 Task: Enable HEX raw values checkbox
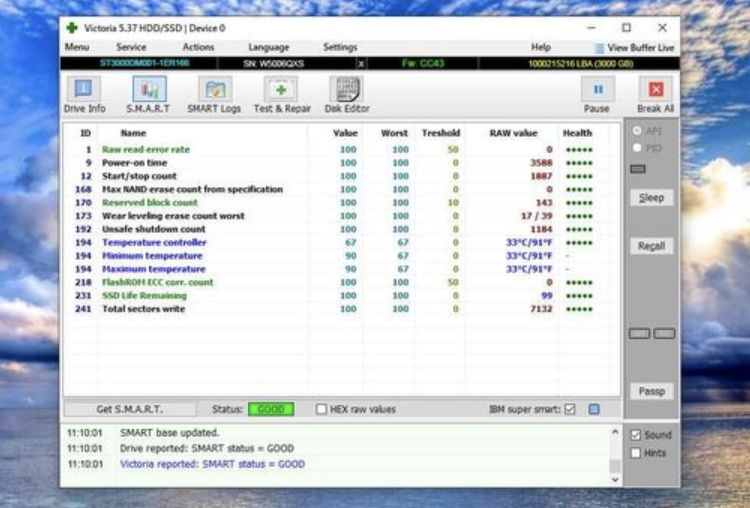pos(321,409)
